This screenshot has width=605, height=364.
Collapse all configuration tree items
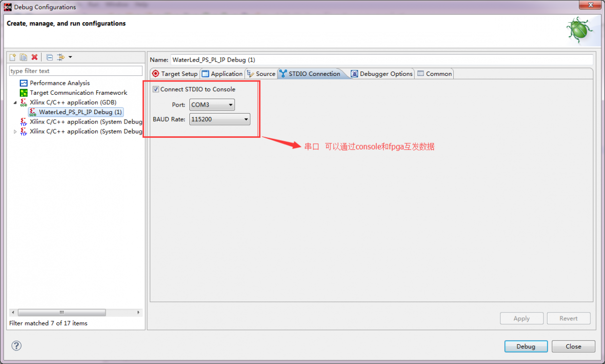coord(50,57)
